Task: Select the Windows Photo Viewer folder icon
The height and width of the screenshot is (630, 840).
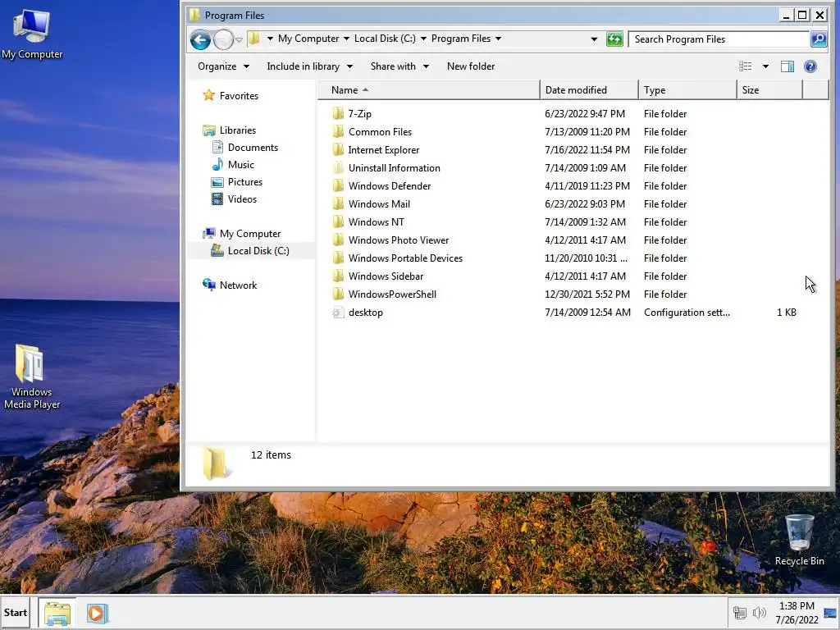Action: click(338, 240)
